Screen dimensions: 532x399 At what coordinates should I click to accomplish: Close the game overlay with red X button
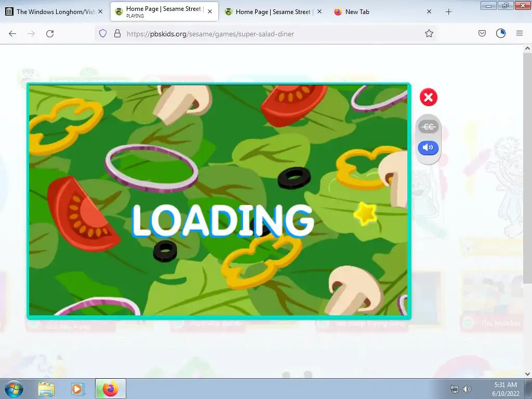pos(429,97)
